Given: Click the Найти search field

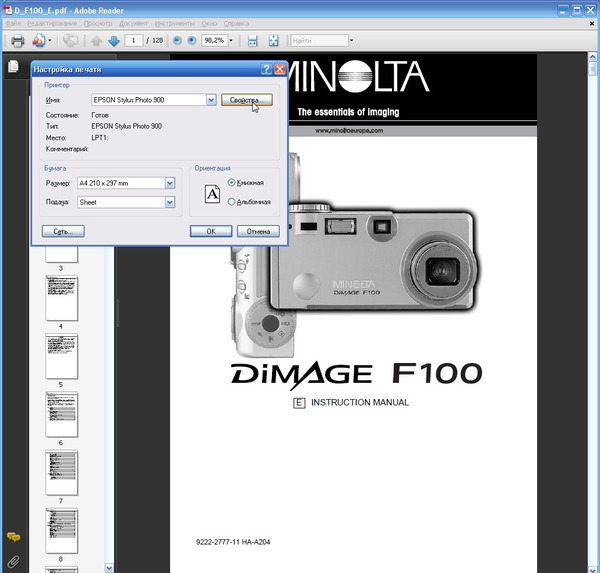Looking at the screenshot, I should tap(320, 40).
